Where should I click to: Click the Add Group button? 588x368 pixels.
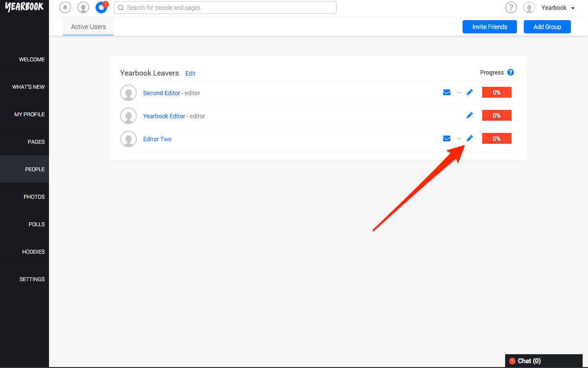pos(547,27)
